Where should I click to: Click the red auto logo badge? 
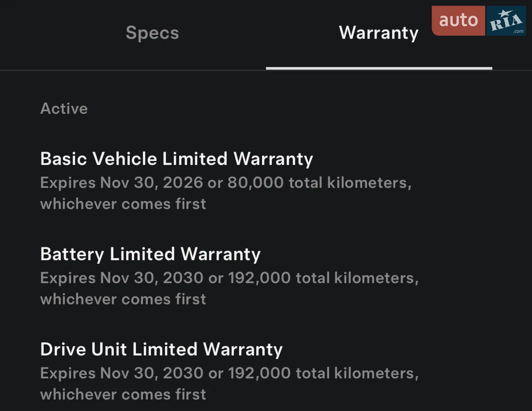[458, 21]
